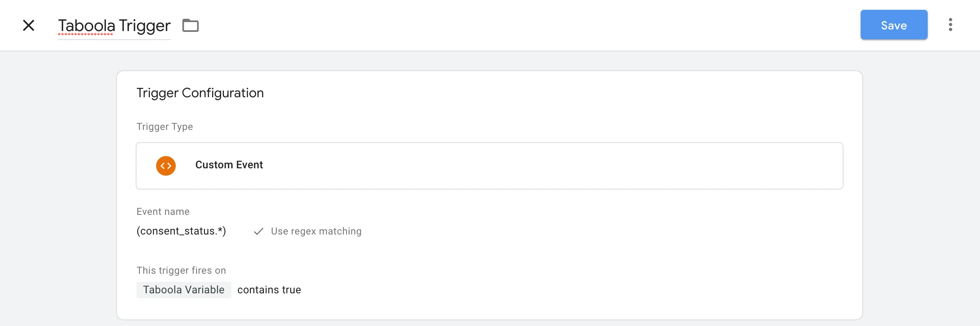Close the trigger editor with X icon
This screenshot has height=326, width=980.
29,25
